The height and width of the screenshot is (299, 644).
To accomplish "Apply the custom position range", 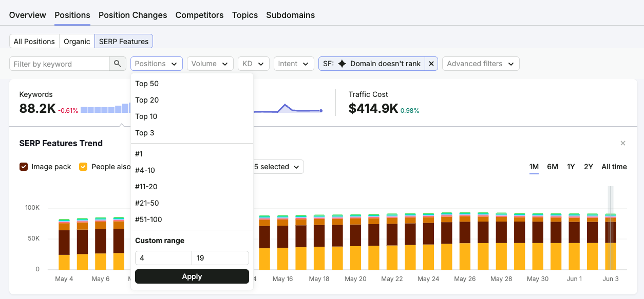I will [x=192, y=276].
